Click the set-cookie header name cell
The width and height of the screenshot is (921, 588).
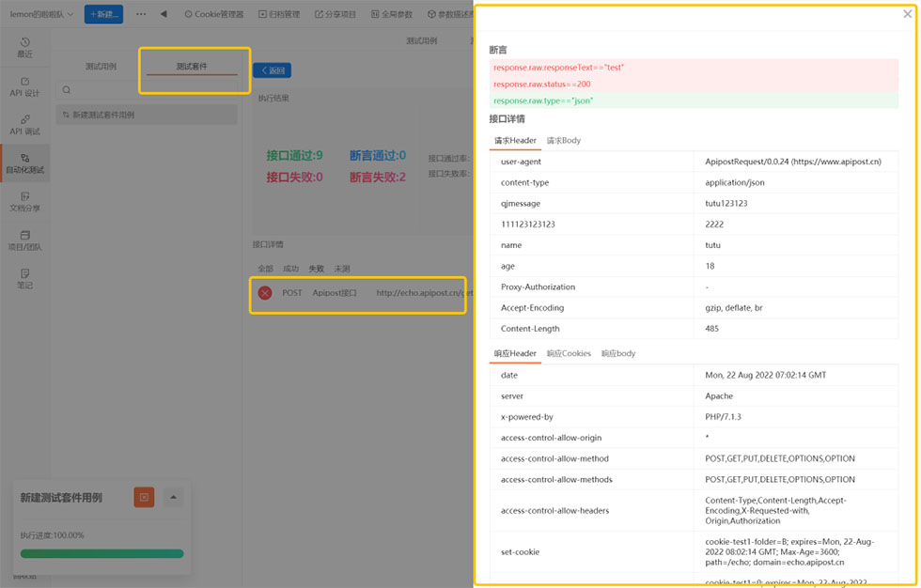coord(591,552)
